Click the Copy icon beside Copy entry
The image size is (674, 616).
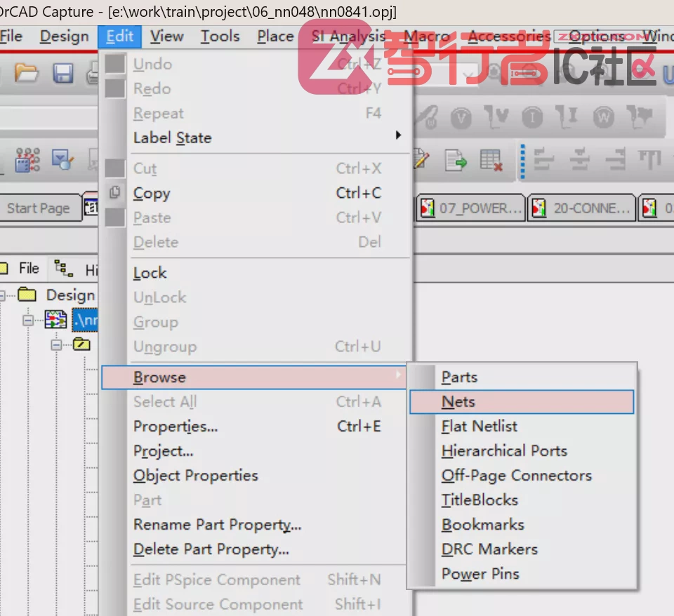(x=114, y=192)
